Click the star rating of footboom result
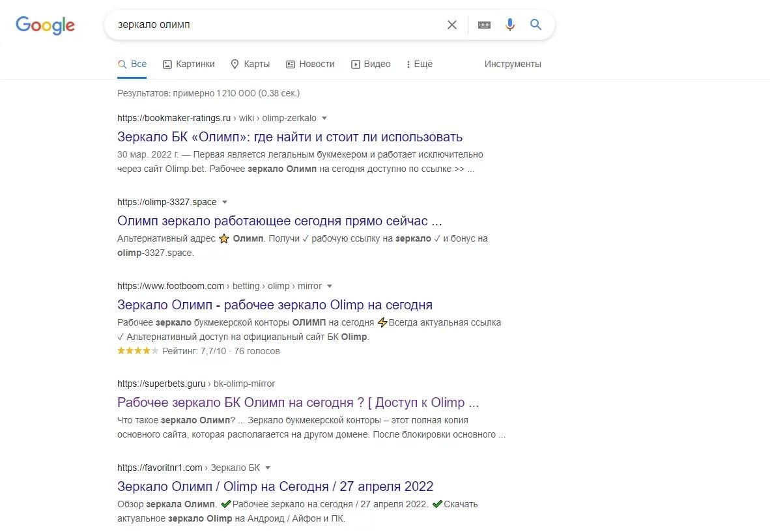The image size is (770, 532). (138, 351)
